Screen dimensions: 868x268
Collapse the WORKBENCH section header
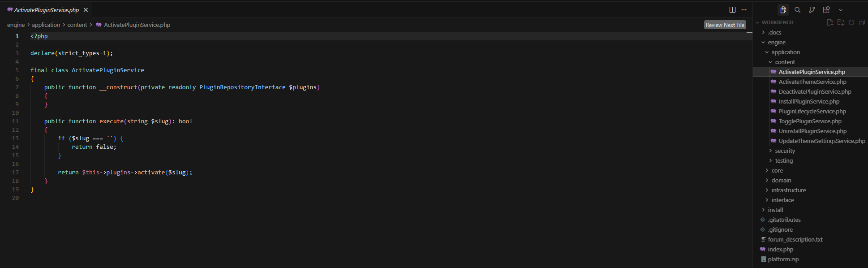pos(777,22)
